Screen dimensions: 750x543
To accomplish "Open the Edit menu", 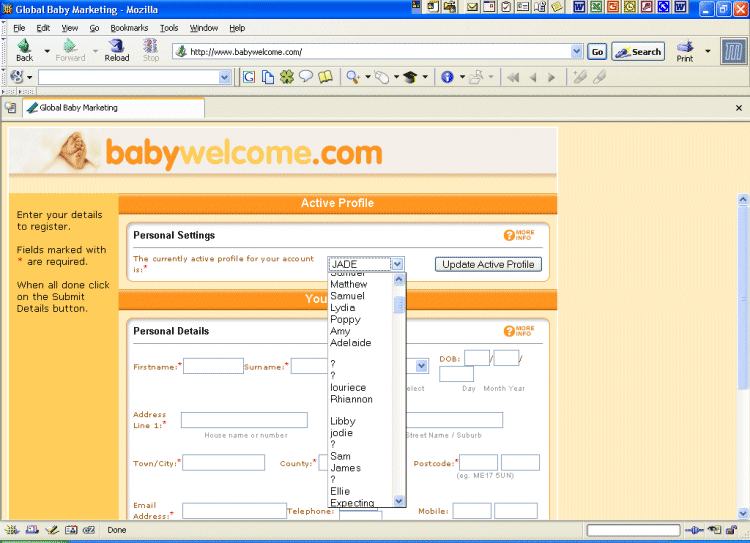I will click(43, 28).
